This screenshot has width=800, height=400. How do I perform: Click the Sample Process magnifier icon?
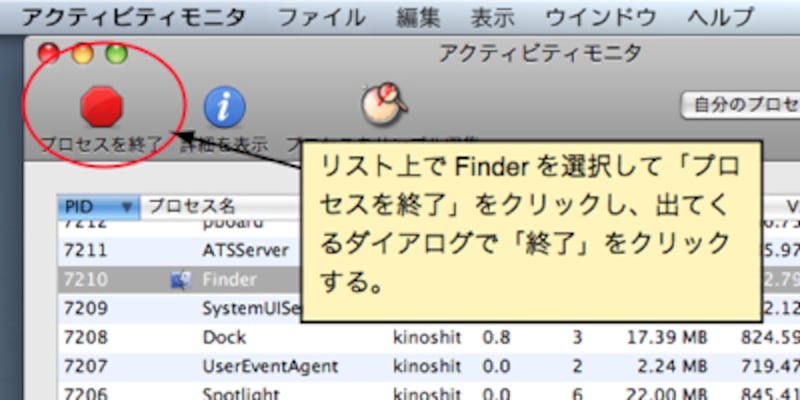[385, 105]
